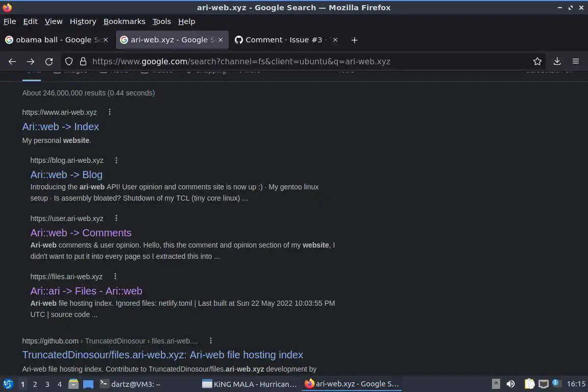
Task: Open the Firefox hamburger menu
Action: (x=576, y=62)
